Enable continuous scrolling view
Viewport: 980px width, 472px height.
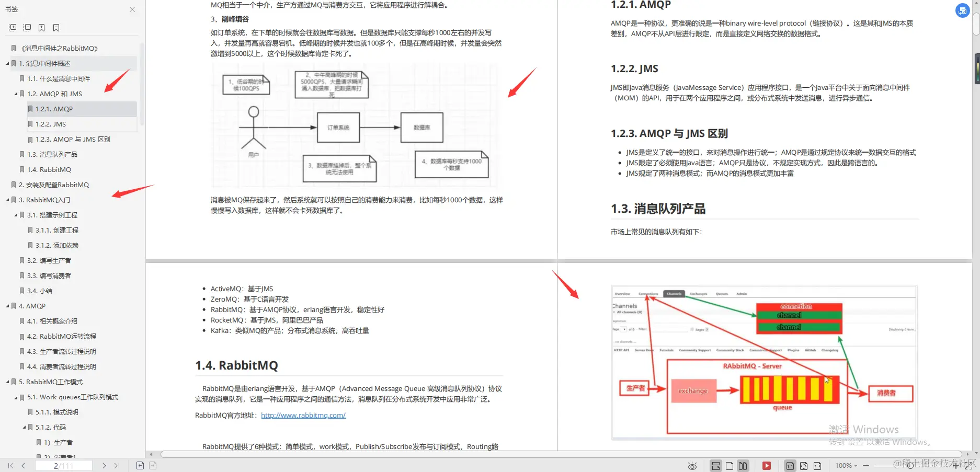click(x=716, y=466)
